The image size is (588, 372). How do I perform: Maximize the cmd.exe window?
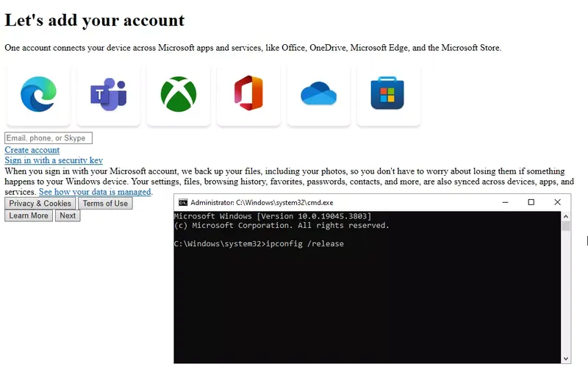pos(531,202)
